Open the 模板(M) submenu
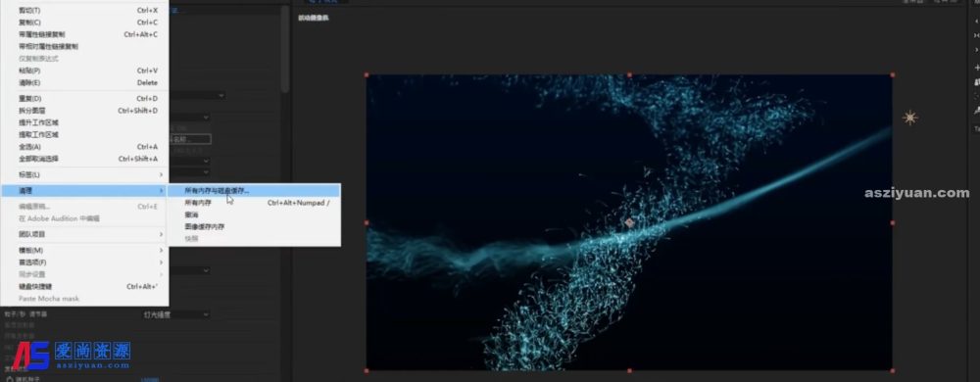The height and width of the screenshot is (382, 980). click(84, 251)
